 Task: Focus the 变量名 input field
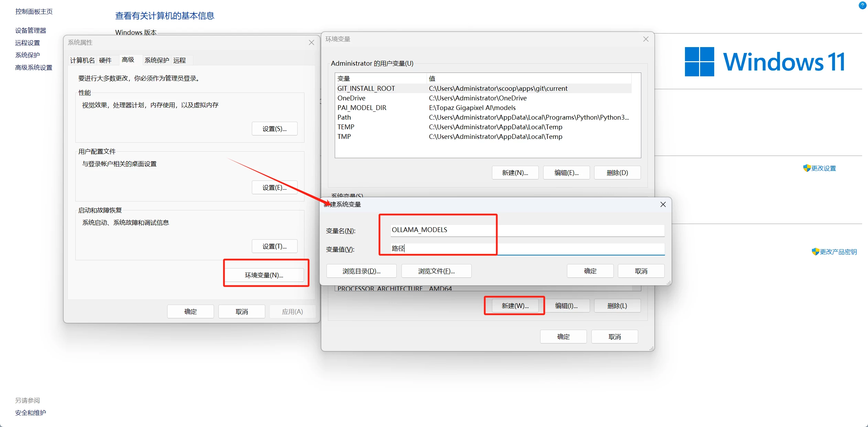pyautogui.click(x=527, y=230)
